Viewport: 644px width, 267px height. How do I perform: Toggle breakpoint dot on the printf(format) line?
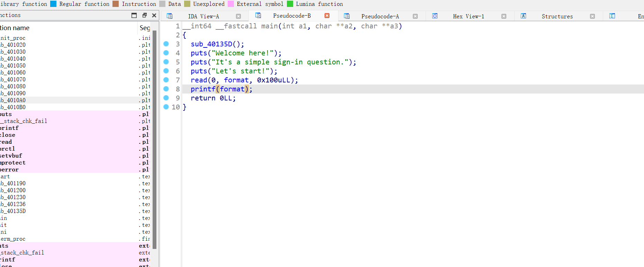166,89
